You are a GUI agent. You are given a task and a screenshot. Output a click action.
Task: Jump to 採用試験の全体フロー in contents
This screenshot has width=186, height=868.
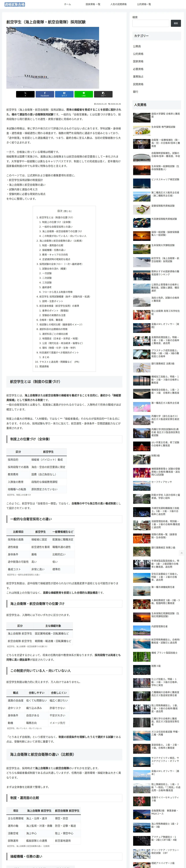click(61, 264)
